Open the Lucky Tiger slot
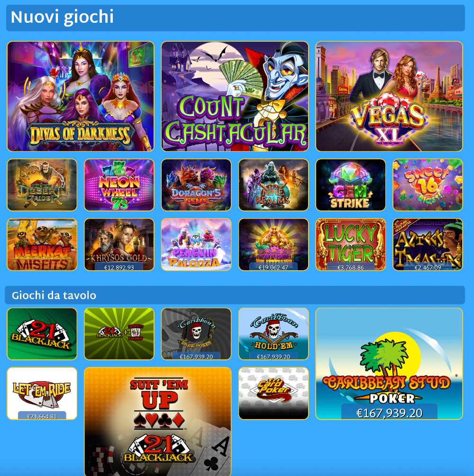This screenshot has height=476, width=474. (x=350, y=244)
